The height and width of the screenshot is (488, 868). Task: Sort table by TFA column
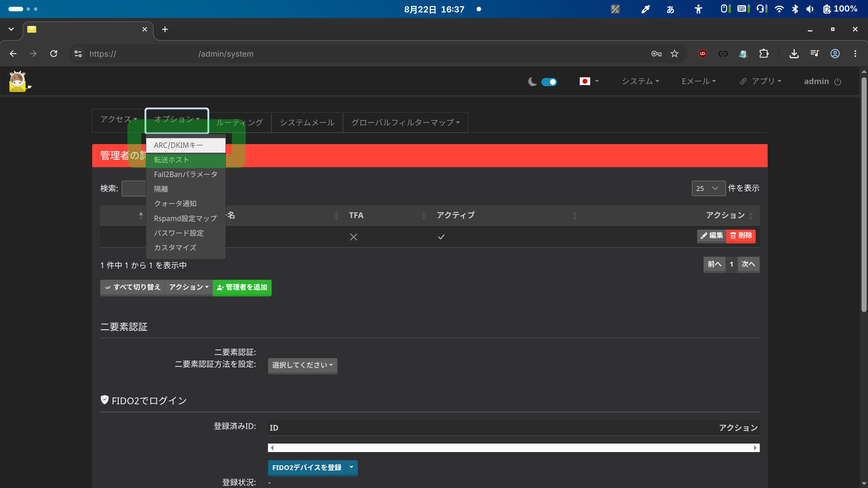coord(387,215)
